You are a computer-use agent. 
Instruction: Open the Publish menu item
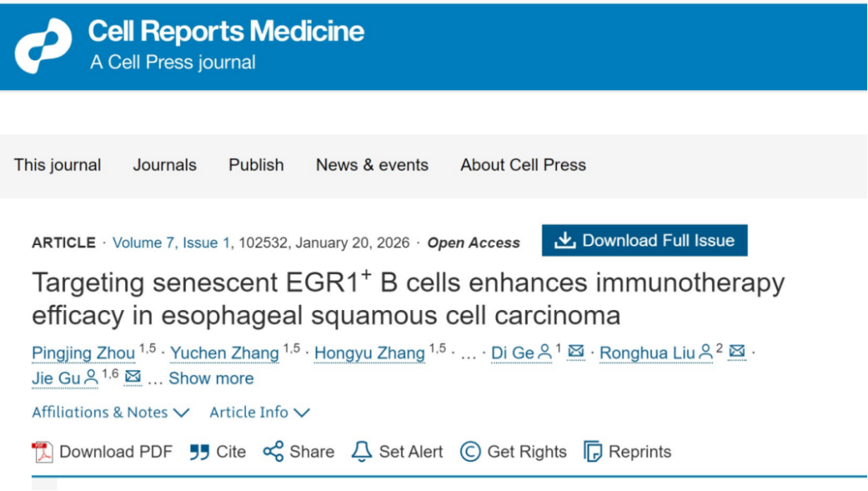pos(256,165)
